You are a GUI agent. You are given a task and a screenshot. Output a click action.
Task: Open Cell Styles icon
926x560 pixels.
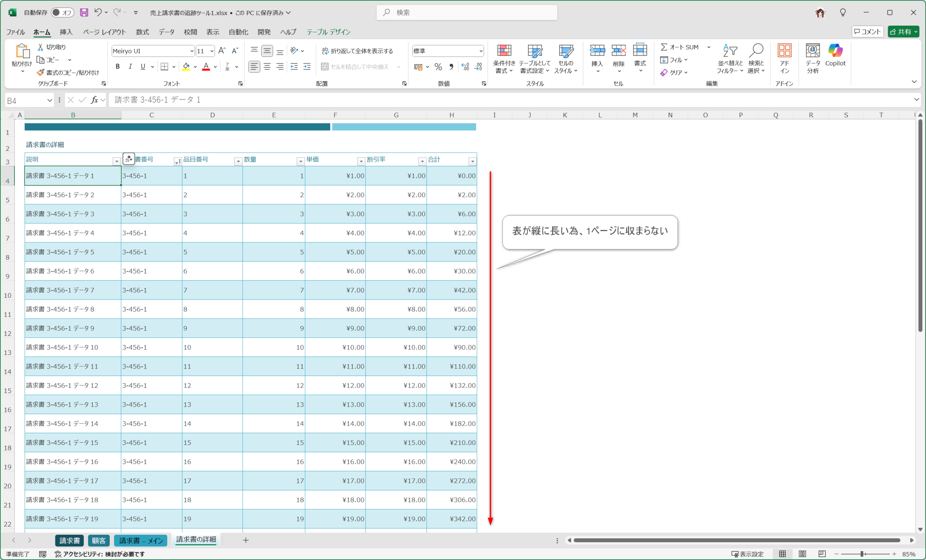[566, 50]
